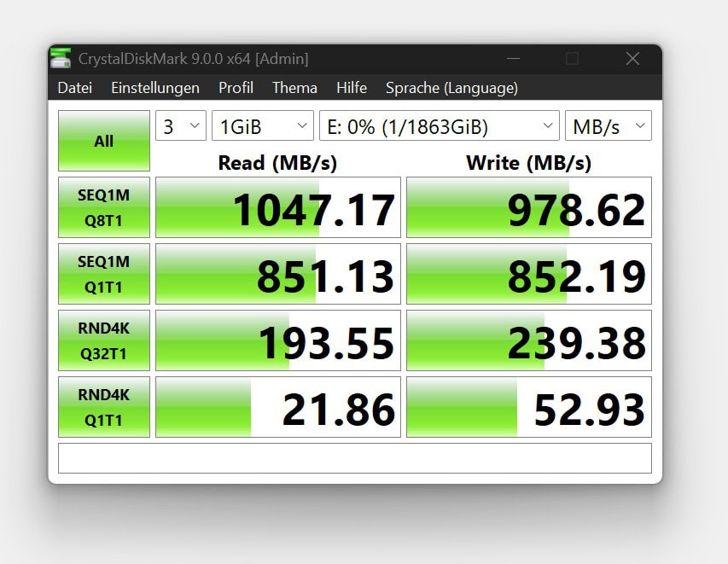Open the Datei menu
Screen dimensions: 728x564
tap(74, 88)
